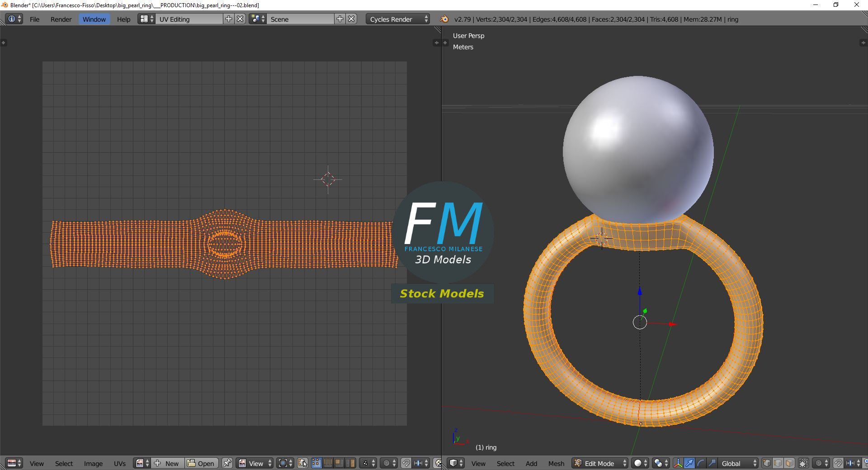Toggle 3D manipulator widget
Viewport: 868px width, 470px height.
point(678,463)
